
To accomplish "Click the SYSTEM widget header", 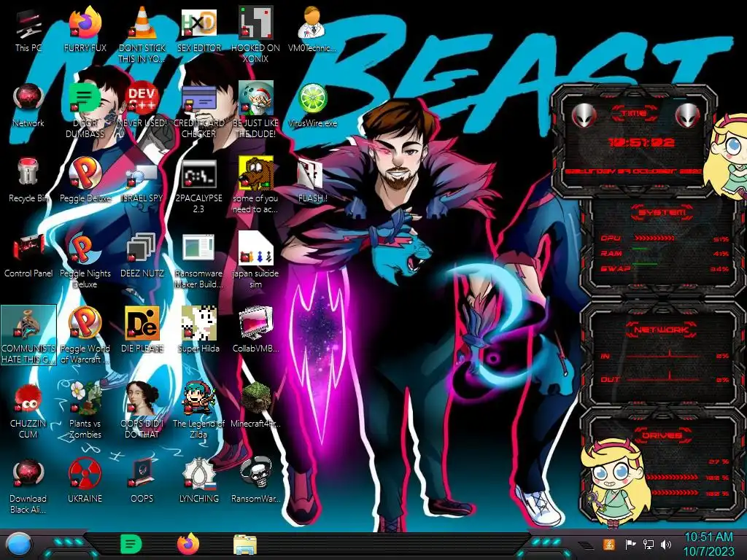I will [x=662, y=212].
